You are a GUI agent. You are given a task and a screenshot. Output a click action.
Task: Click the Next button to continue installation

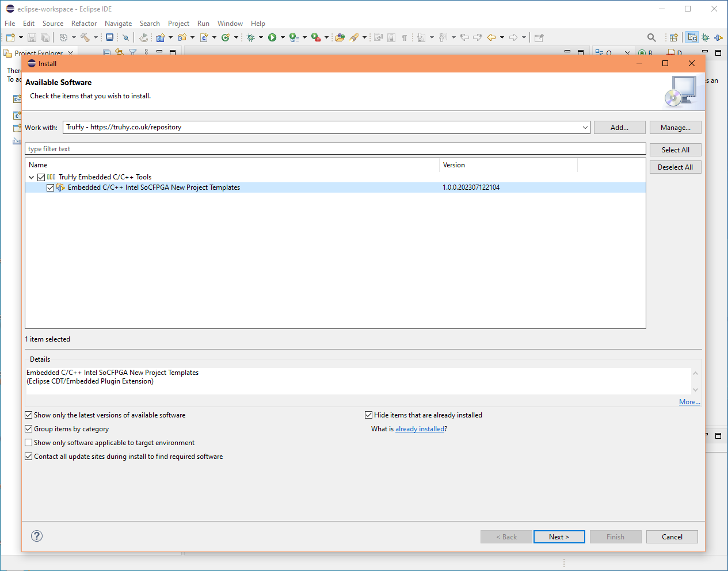[559, 536]
